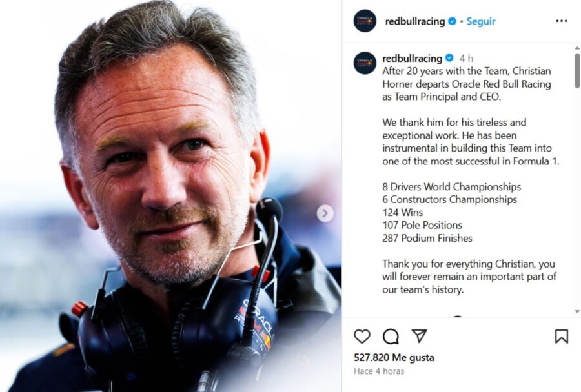The height and width of the screenshot is (392, 581).
Task: Click the caption scrollbar thumb
Action: (x=577, y=71)
